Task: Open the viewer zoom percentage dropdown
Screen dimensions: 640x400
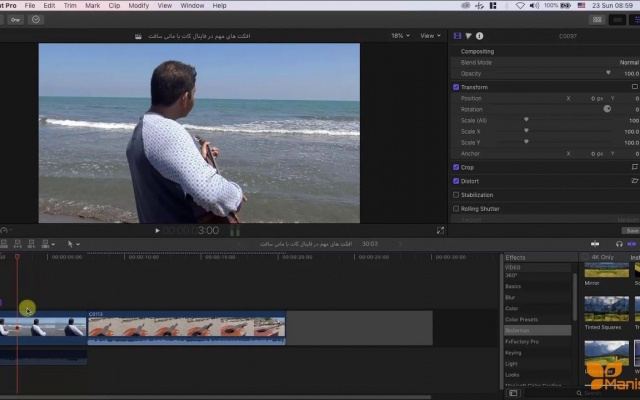Action: coord(400,36)
